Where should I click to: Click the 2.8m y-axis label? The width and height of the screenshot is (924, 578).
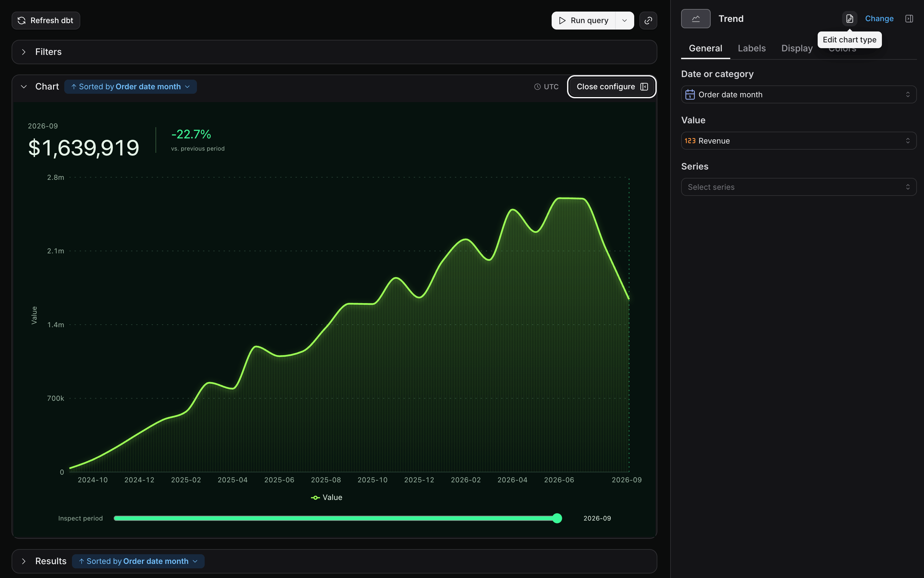pyautogui.click(x=56, y=177)
